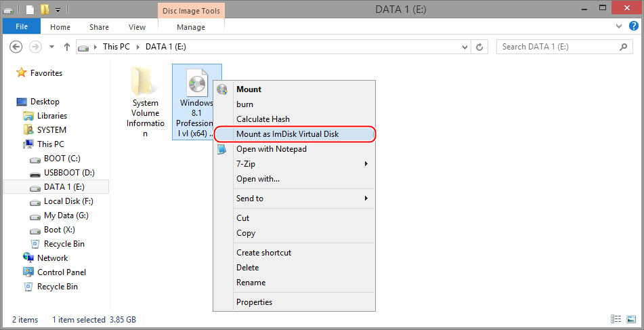
Task: Open the Share ribbon tab
Action: tap(99, 27)
